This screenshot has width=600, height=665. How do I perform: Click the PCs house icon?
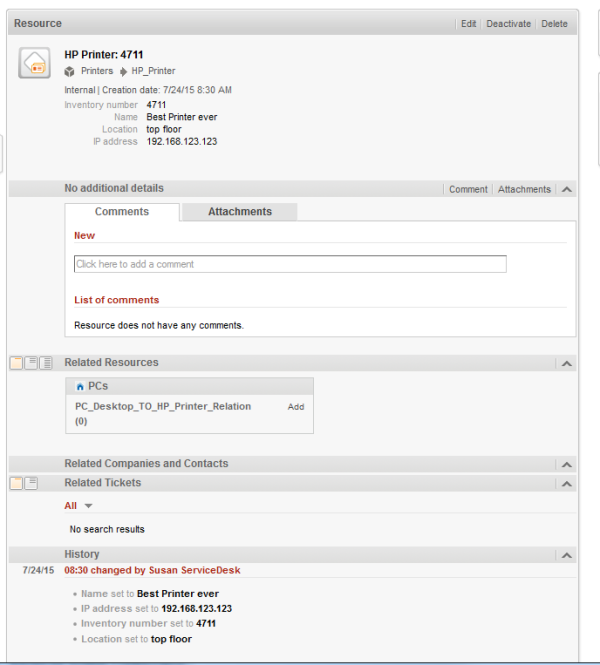pyautogui.click(x=80, y=386)
